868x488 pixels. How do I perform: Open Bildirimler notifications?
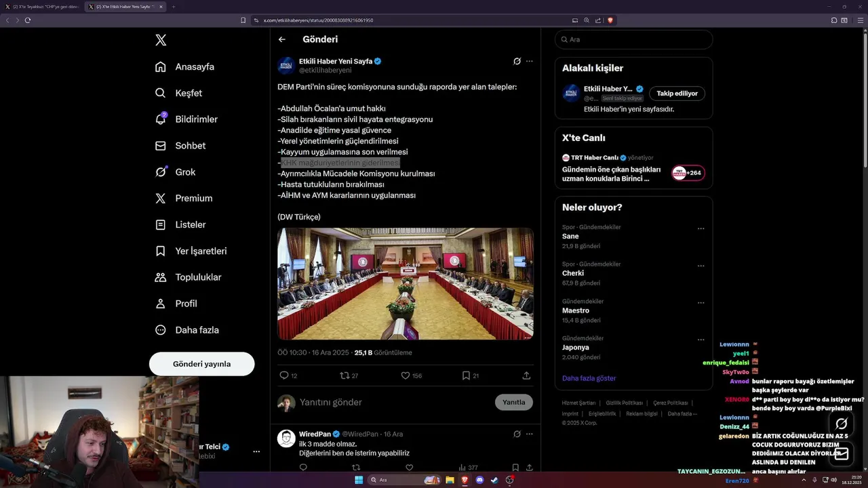point(186,119)
